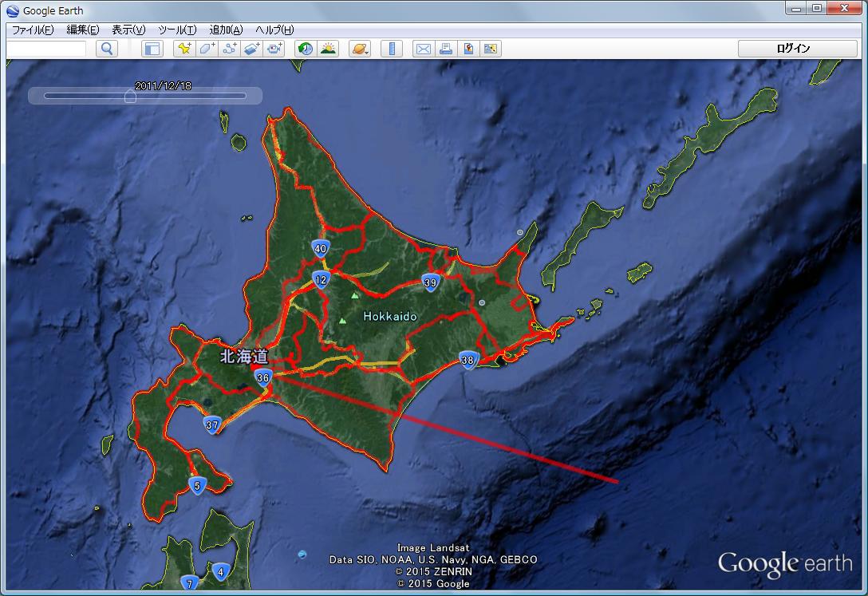This screenshot has width=868, height=596.
Task: Record a tour camera icon
Action: pyautogui.click(x=274, y=49)
